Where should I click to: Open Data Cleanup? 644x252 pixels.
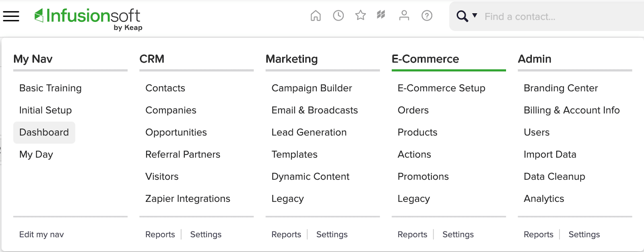point(554,176)
